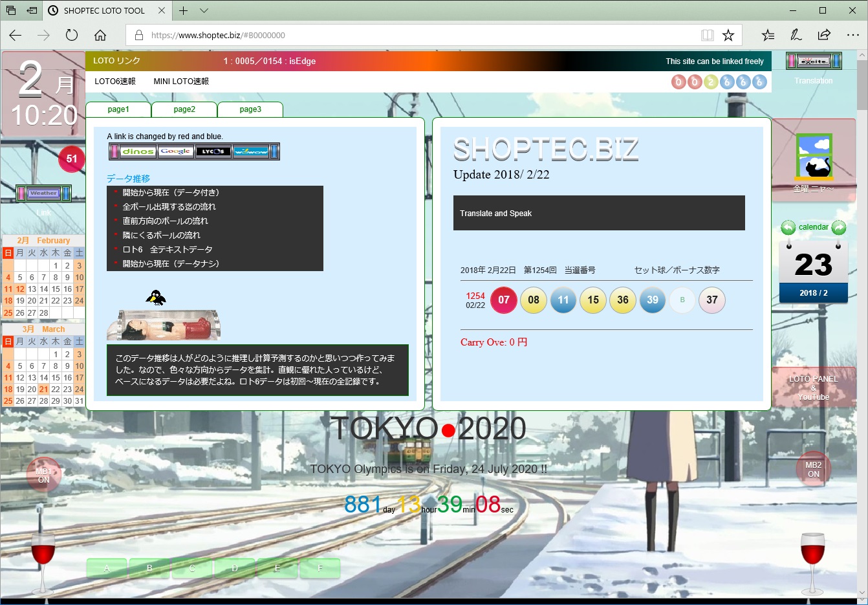
Task: Open the excite Translation banner
Action: pos(814,61)
